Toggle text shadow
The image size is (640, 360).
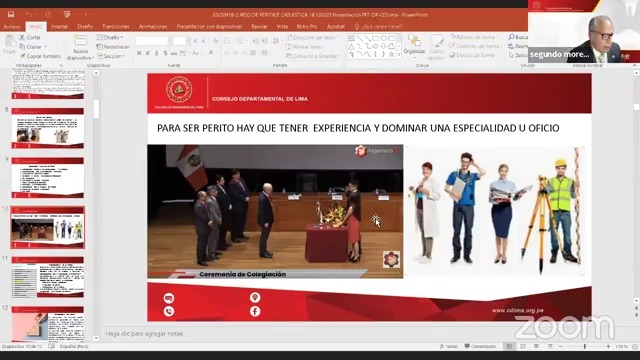pos(165,53)
